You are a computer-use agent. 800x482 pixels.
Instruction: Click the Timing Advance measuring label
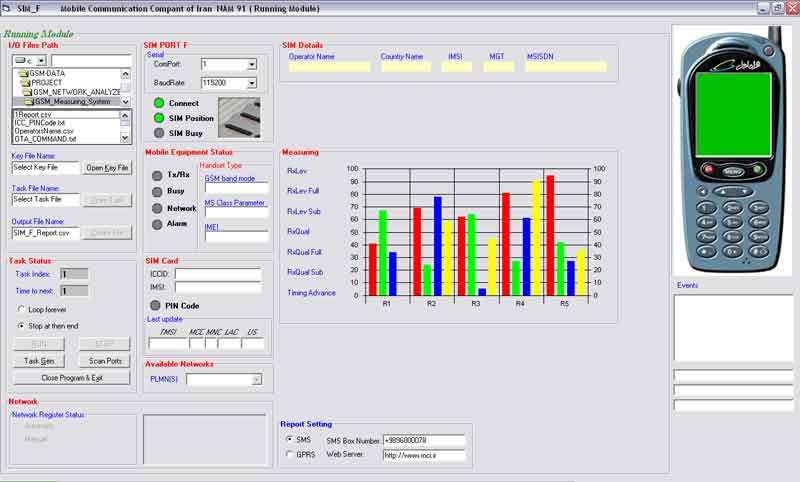(311, 293)
